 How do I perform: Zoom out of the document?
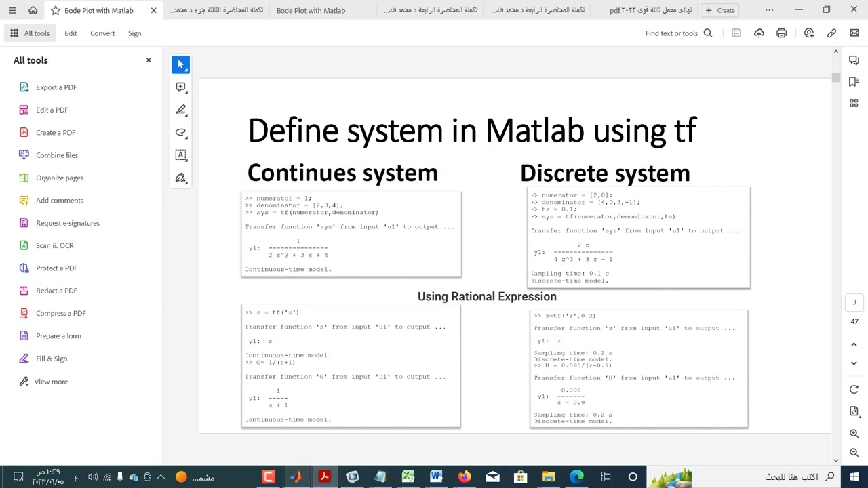click(854, 453)
